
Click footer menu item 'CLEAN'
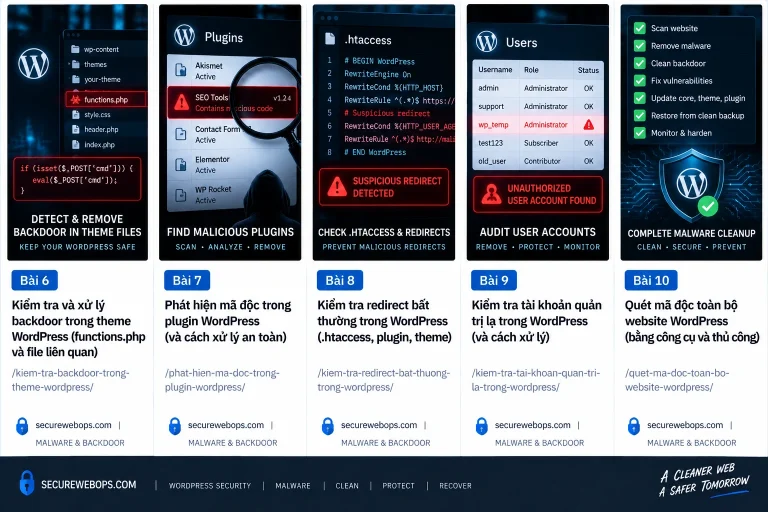coord(347,486)
